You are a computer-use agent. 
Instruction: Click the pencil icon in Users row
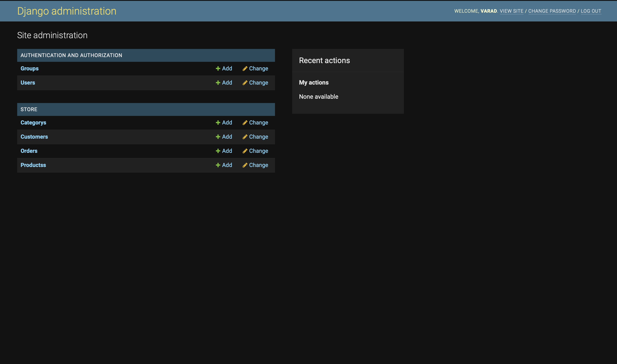(245, 83)
